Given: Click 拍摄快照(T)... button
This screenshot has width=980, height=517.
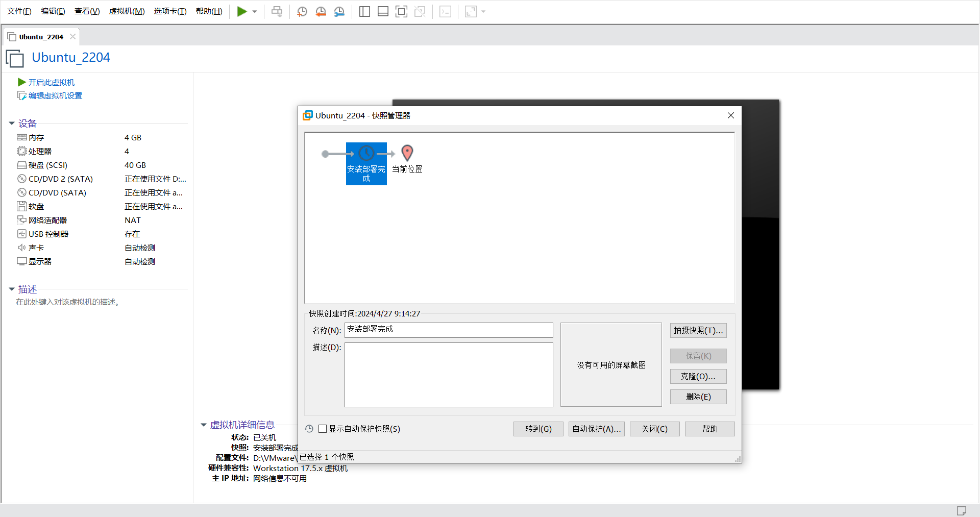Looking at the screenshot, I should [698, 330].
